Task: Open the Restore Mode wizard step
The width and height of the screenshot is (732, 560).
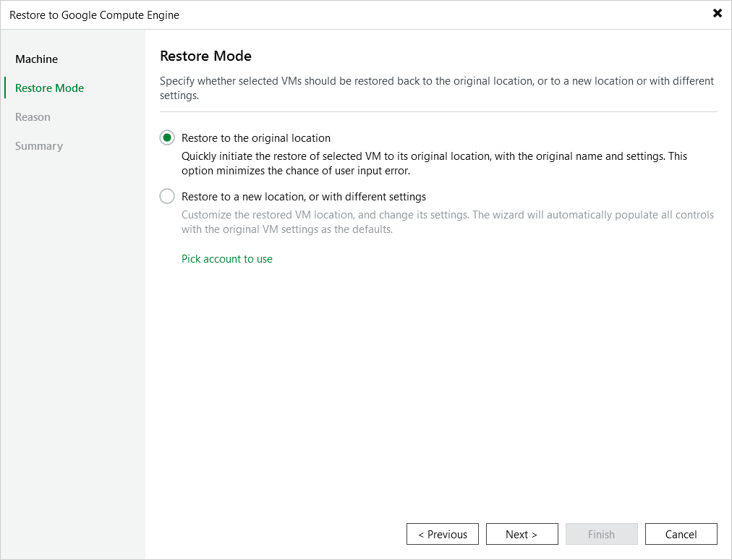Action: (49, 88)
